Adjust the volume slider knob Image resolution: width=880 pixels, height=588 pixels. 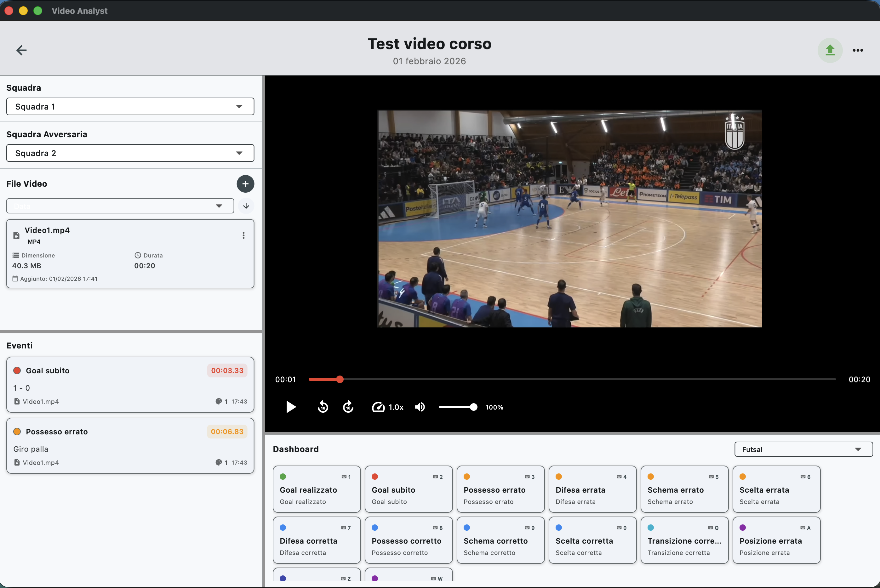(x=474, y=407)
